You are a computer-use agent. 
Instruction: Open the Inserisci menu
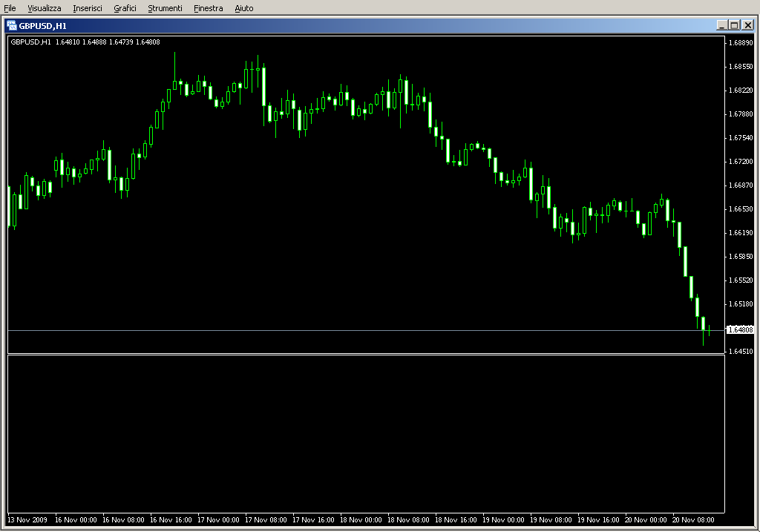point(88,8)
